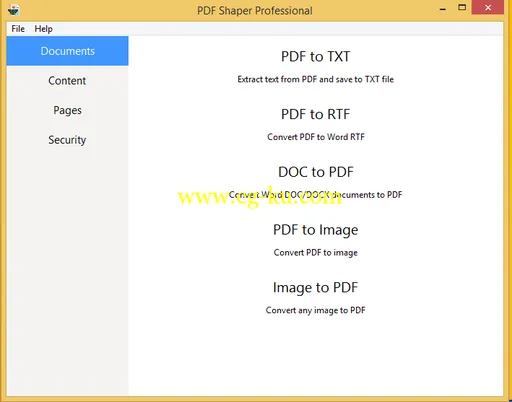Click the DOC/DOCX documents to PDF description
The image size is (512, 402).
[315, 195]
